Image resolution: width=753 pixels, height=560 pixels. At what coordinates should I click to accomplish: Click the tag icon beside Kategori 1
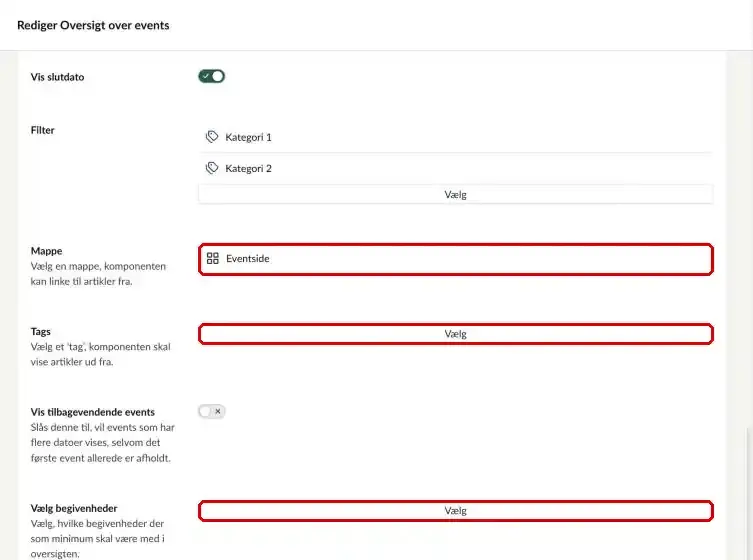[212, 137]
